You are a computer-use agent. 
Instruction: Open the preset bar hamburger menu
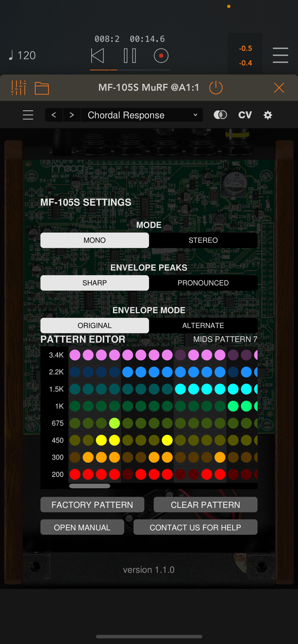[28, 115]
